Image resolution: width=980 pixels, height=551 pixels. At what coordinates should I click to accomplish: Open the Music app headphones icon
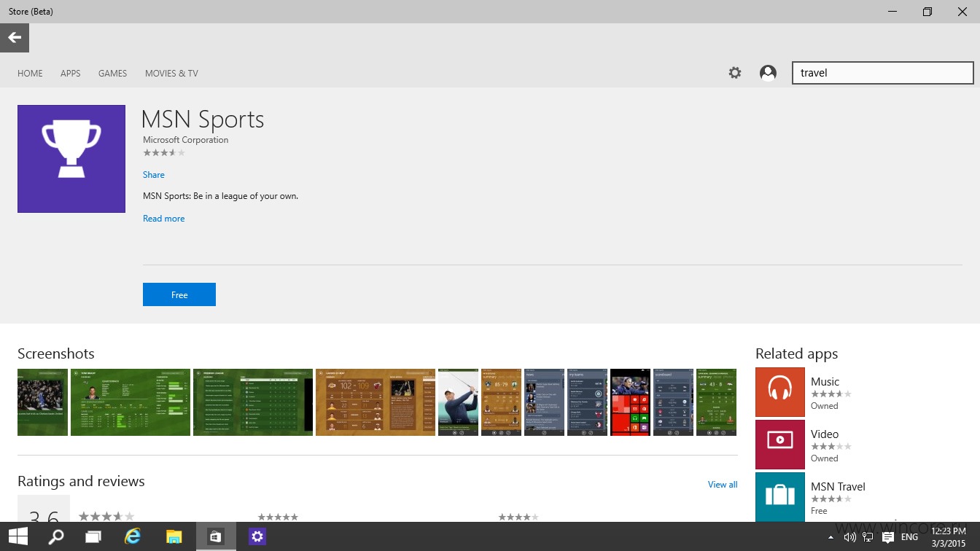[780, 392]
